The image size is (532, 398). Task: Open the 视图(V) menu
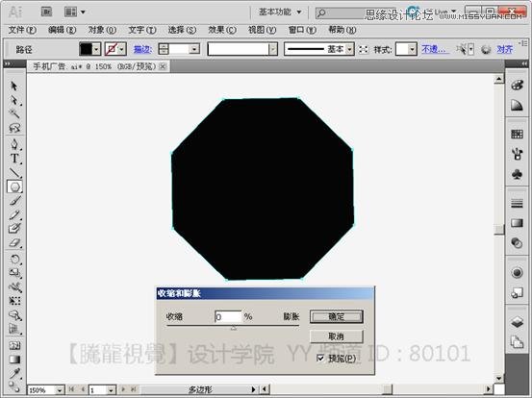262,30
